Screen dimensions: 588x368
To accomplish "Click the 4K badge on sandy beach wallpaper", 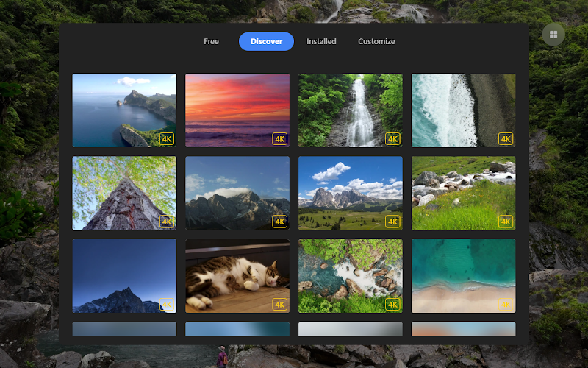I will point(506,305).
